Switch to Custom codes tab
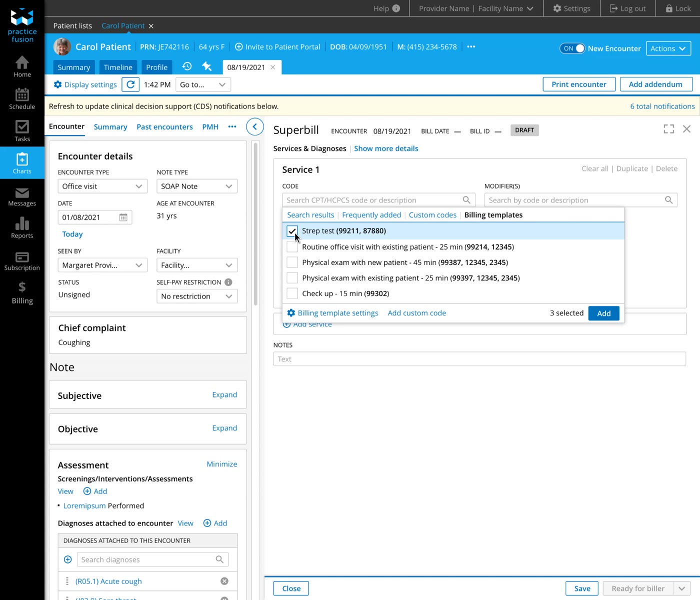 (432, 215)
